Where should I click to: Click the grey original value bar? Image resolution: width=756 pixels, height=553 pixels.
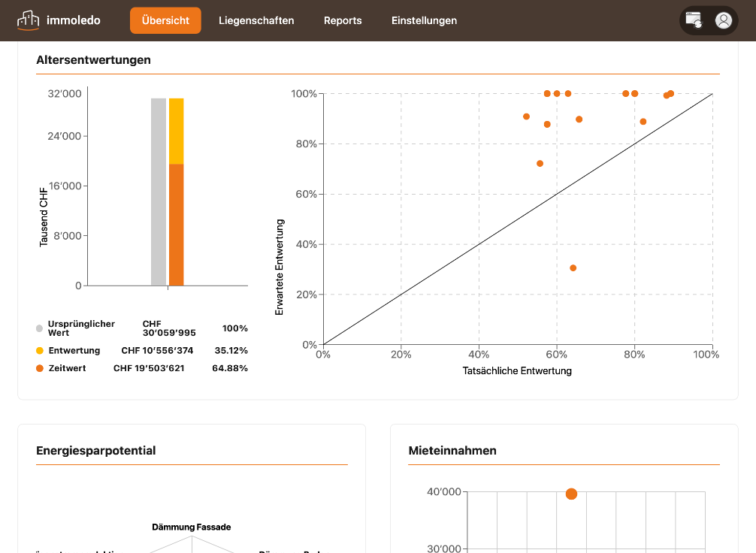click(x=158, y=192)
